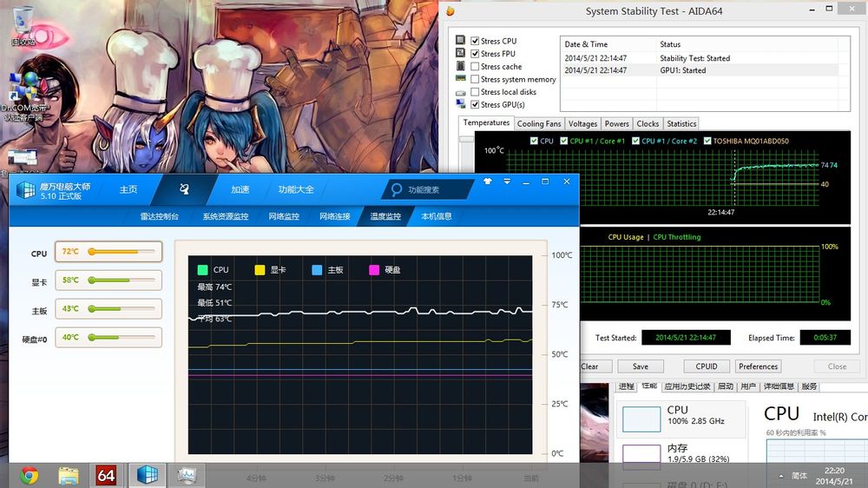
Task: Enable Stress local disks checkbox
Action: coord(475,92)
